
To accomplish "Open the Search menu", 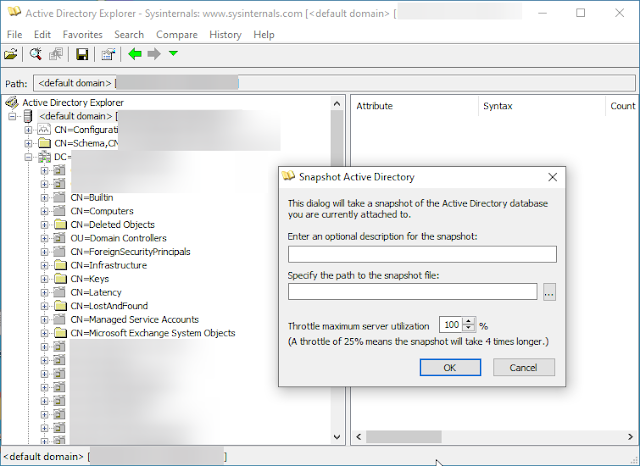I will click(129, 35).
